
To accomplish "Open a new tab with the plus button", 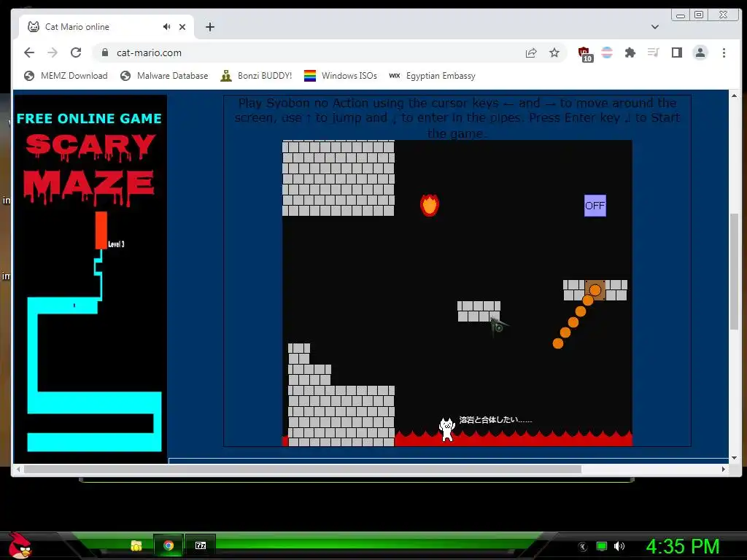I will [x=209, y=27].
